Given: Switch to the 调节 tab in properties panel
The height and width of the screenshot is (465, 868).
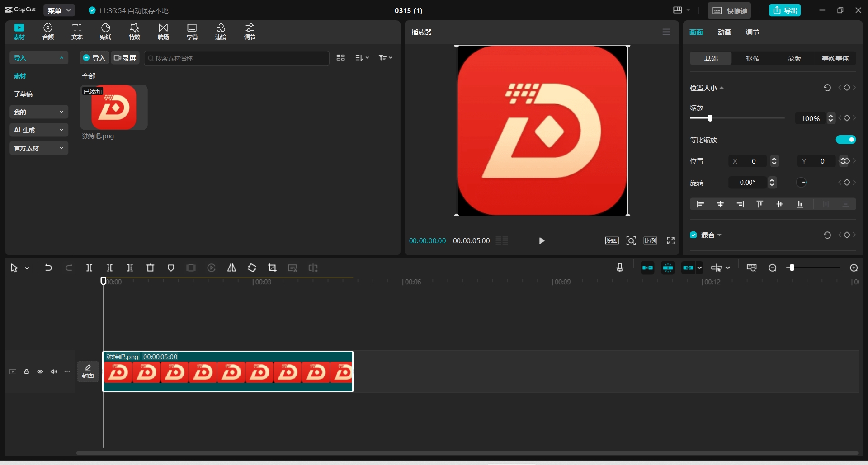Looking at the screenshot, I should point(752,32).
